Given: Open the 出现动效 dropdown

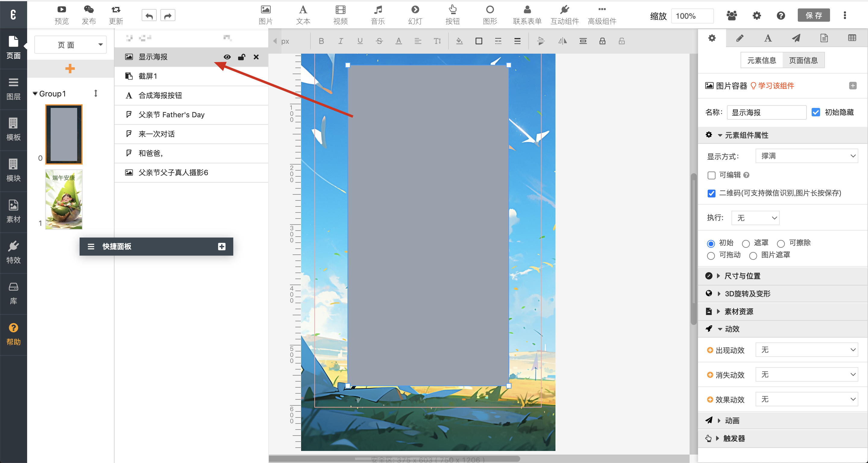Looking at the screenshot, I should [807, 350].
